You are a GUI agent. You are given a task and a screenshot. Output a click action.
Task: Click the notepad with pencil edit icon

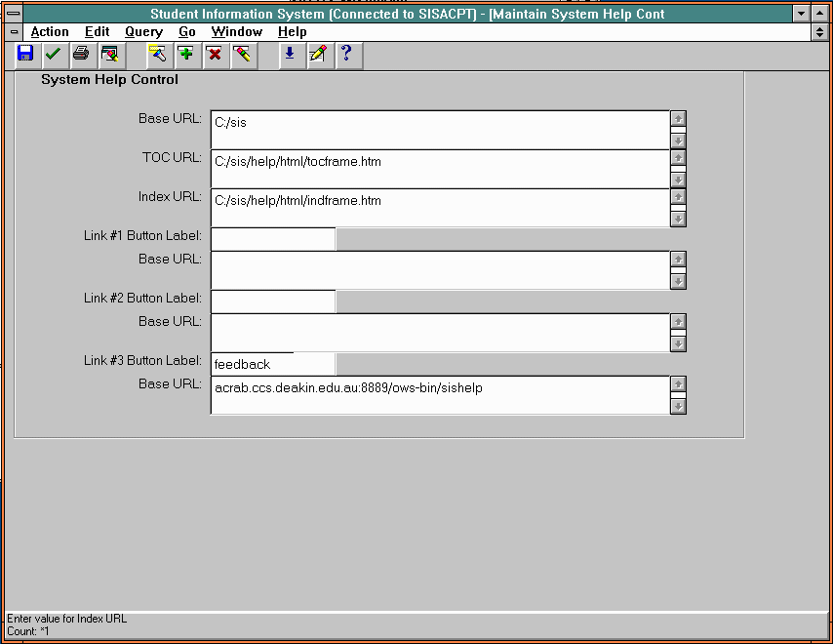tap(317, 55)
